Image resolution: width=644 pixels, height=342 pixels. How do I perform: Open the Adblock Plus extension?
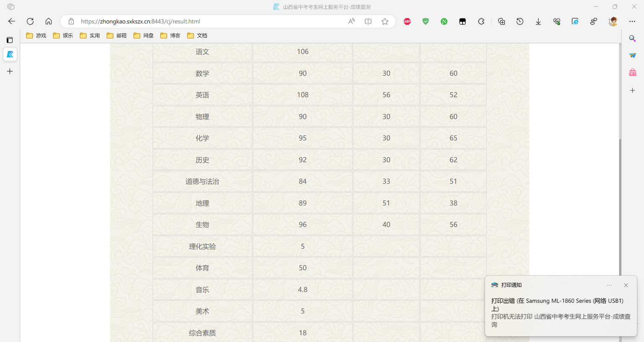[x=407, y=21]
